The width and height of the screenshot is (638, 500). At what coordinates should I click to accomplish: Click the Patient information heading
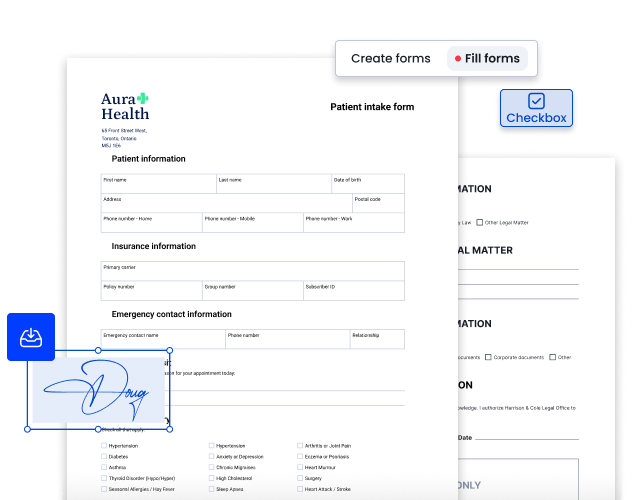[x=149, y=159]
